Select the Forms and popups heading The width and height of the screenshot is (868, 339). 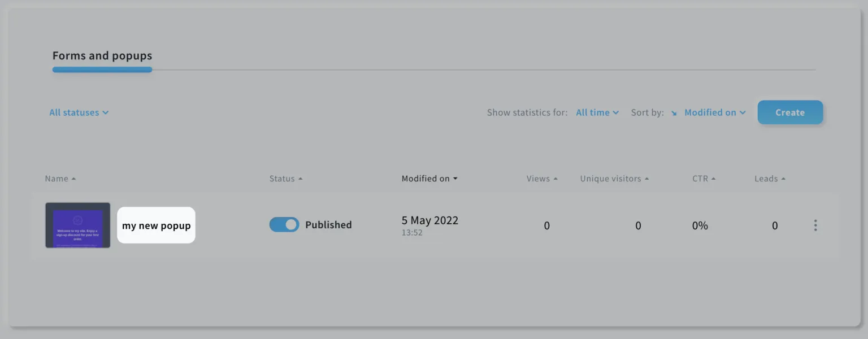click(x=102, y=55)
